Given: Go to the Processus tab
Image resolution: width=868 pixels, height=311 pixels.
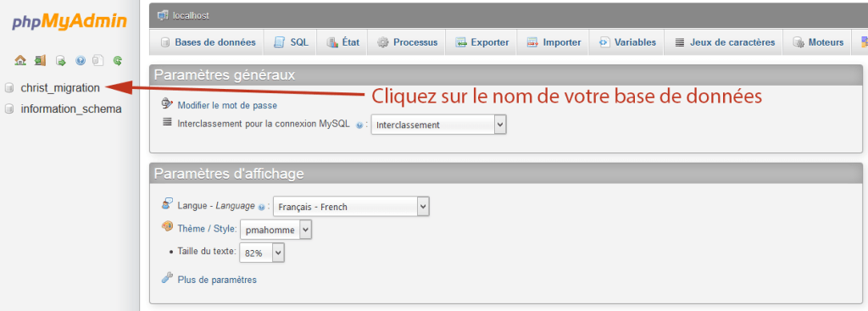Looking at the screenshot, I should (408, 42).
